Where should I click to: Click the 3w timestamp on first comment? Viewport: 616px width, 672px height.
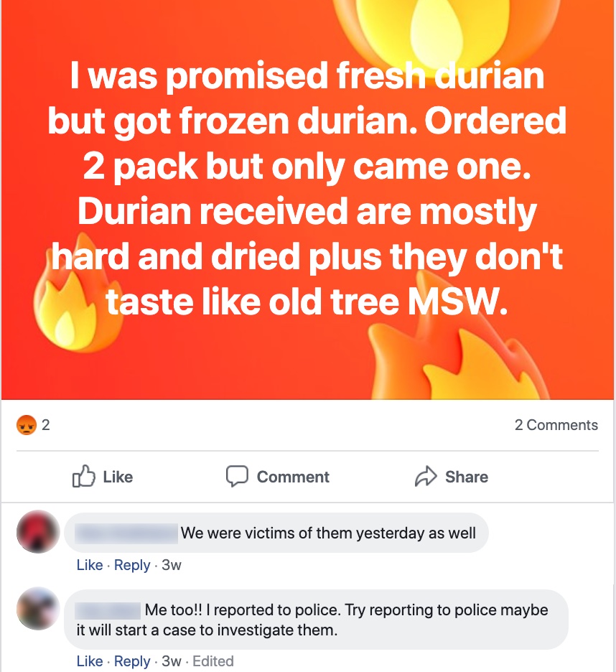(x=172, y=565)
